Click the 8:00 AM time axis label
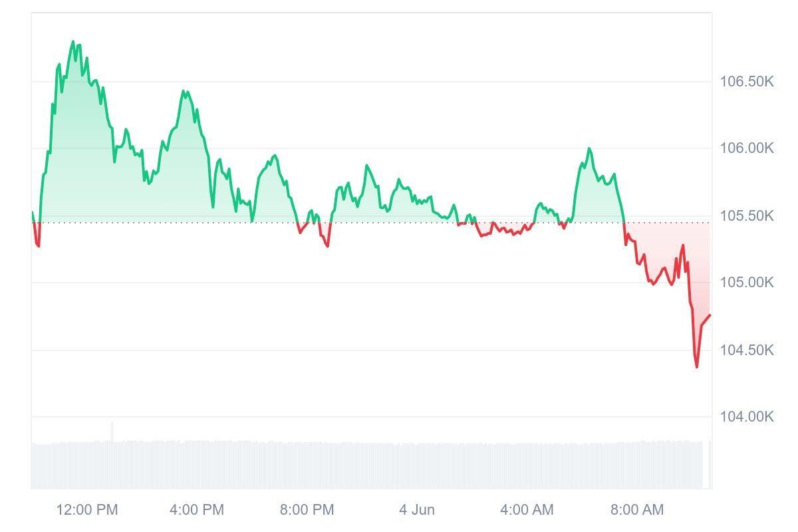 pyautogui.click(x=637, y=510)
